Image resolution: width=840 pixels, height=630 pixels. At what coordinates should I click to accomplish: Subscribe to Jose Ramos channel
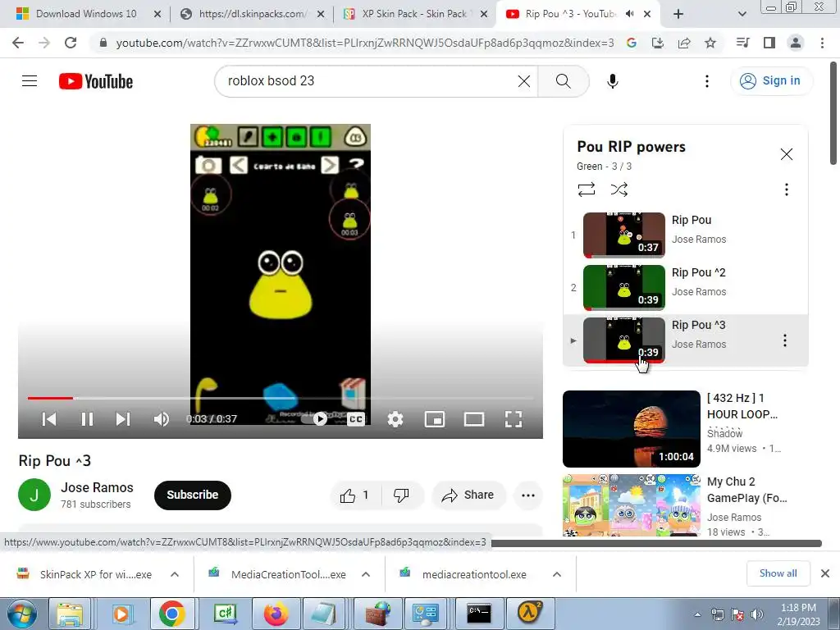pos(192,495)
